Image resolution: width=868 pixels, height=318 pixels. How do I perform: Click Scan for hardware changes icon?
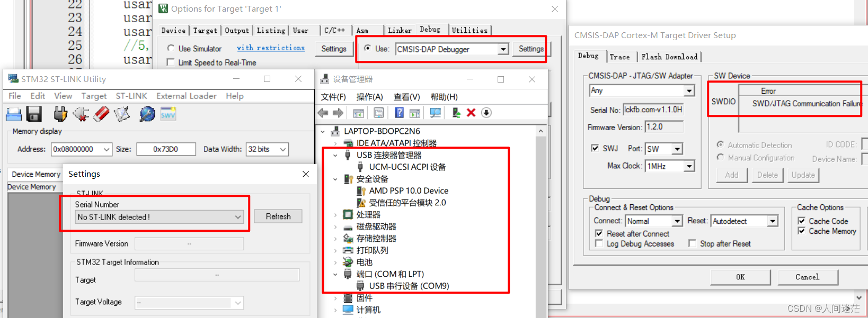click(x=435, y=113)
